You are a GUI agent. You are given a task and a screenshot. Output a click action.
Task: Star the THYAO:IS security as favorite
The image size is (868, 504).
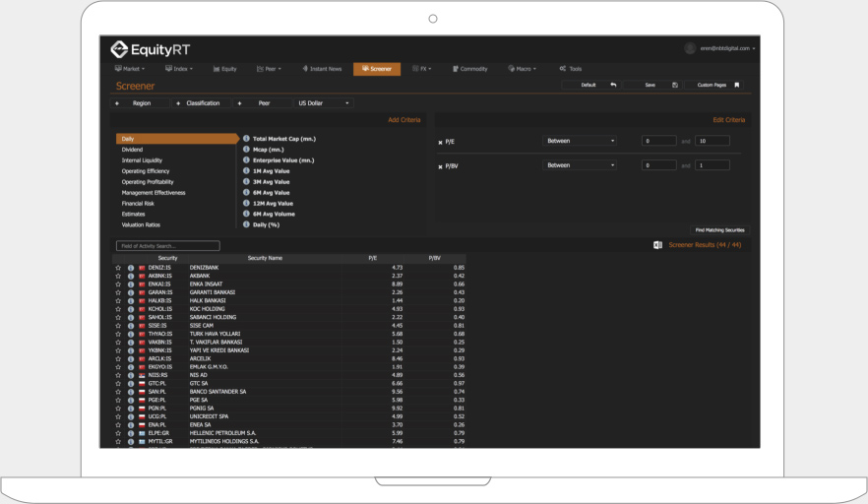118,334
